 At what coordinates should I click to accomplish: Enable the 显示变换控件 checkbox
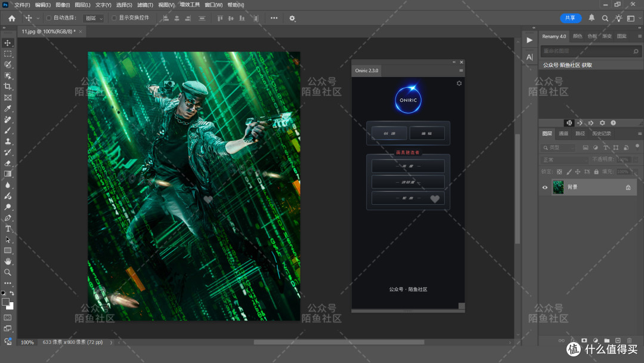click(x=114, y=18)
